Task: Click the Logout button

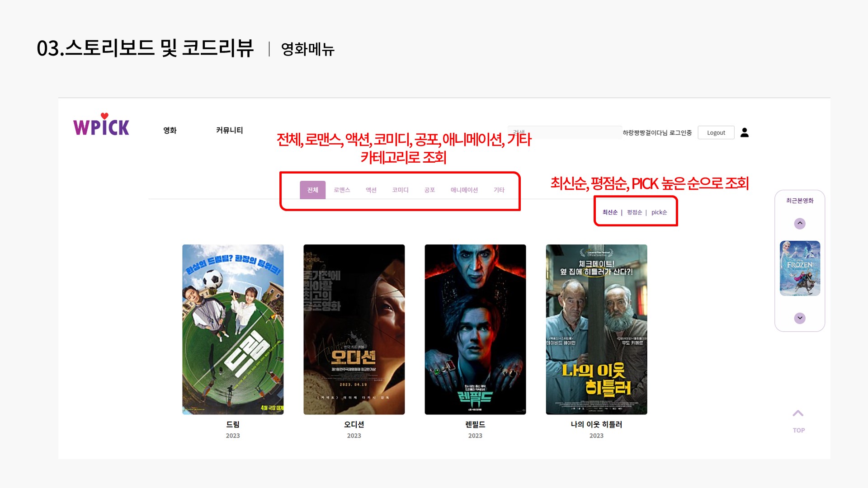Action: [x=716, y=132]
